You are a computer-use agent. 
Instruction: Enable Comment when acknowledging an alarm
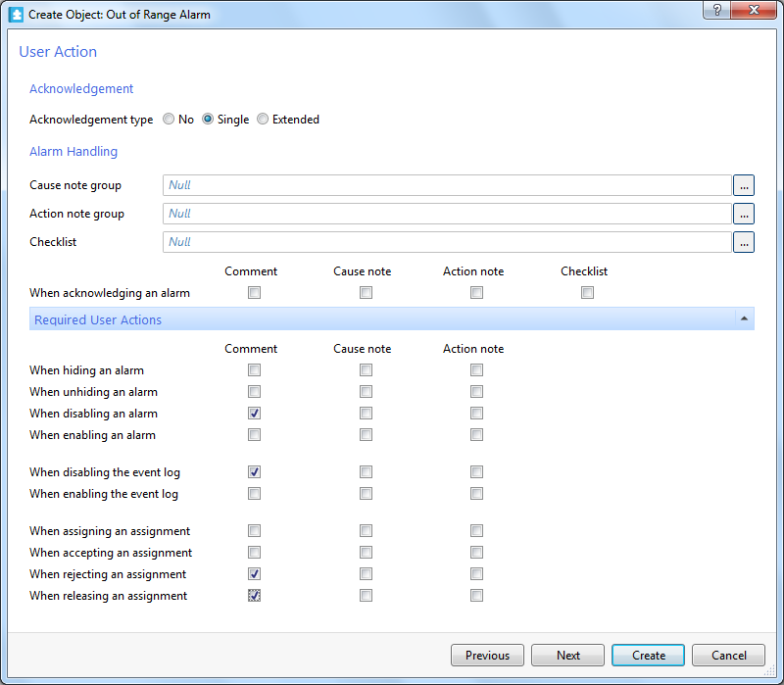[255, 293]
